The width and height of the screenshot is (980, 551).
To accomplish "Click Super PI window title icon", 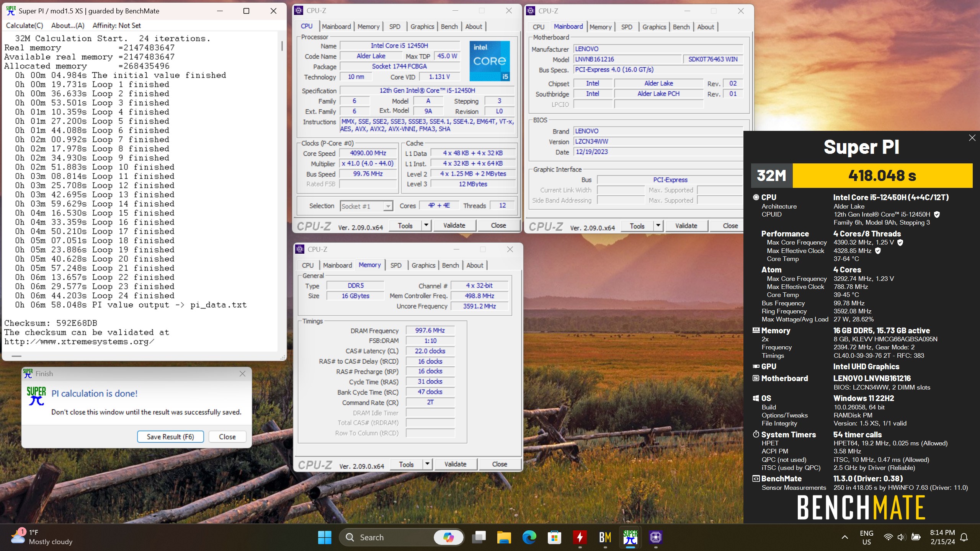I will tap(11, 11).
